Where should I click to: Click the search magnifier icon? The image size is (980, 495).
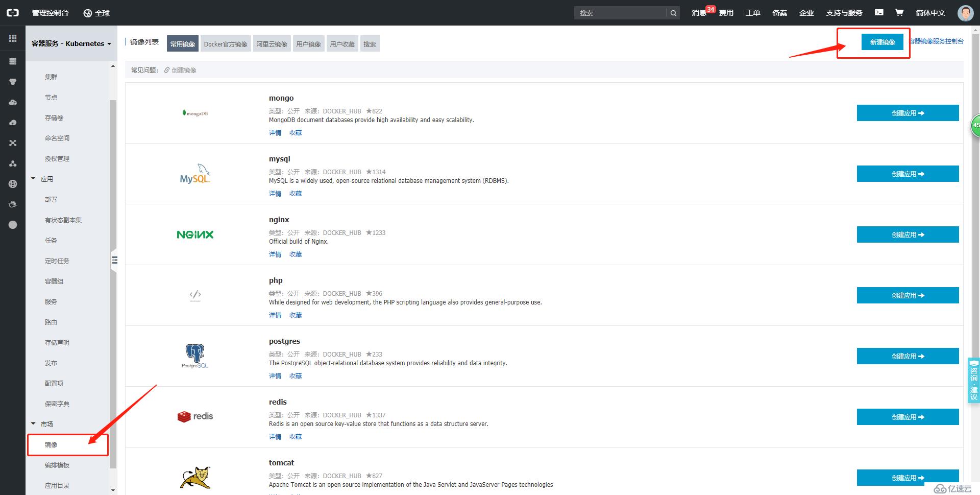click(x=673, y=13)
